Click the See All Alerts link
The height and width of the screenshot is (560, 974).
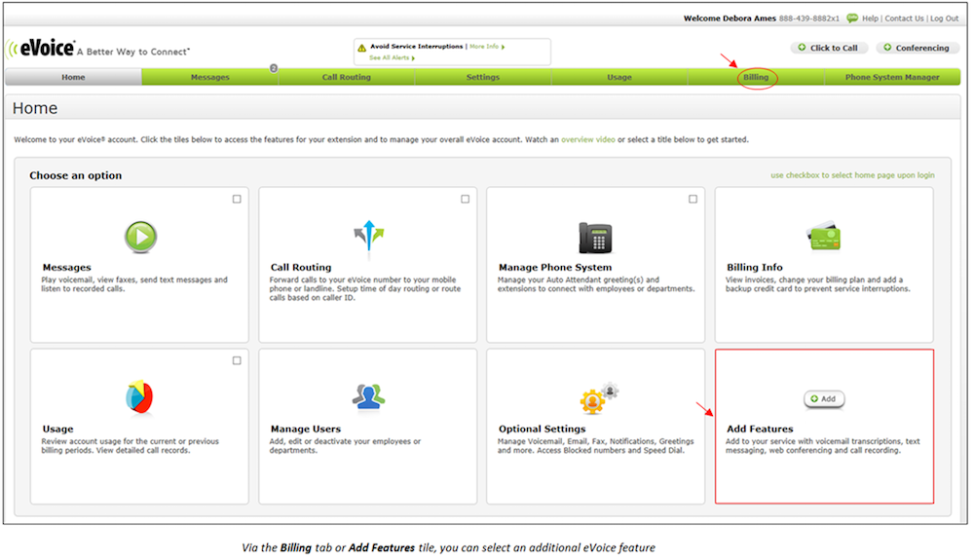point(392,57)
